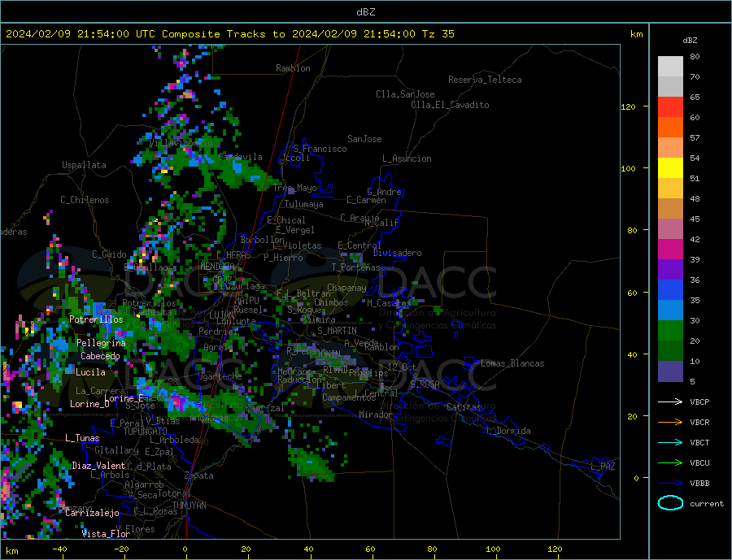Click the Zapata place label
The height and width of the screenshot is (560, 732).
[x=199, y=475]
